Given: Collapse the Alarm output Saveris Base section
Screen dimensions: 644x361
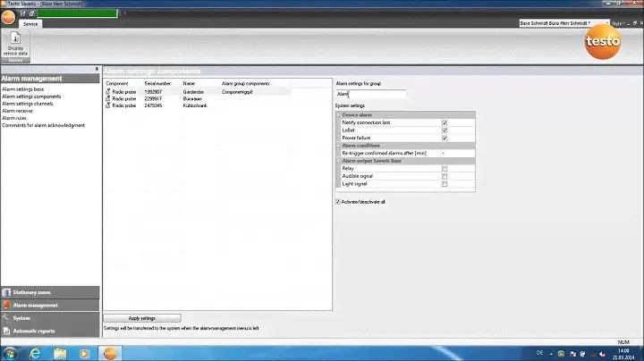Looking at the screenshot, I should (x=339, y=160).
